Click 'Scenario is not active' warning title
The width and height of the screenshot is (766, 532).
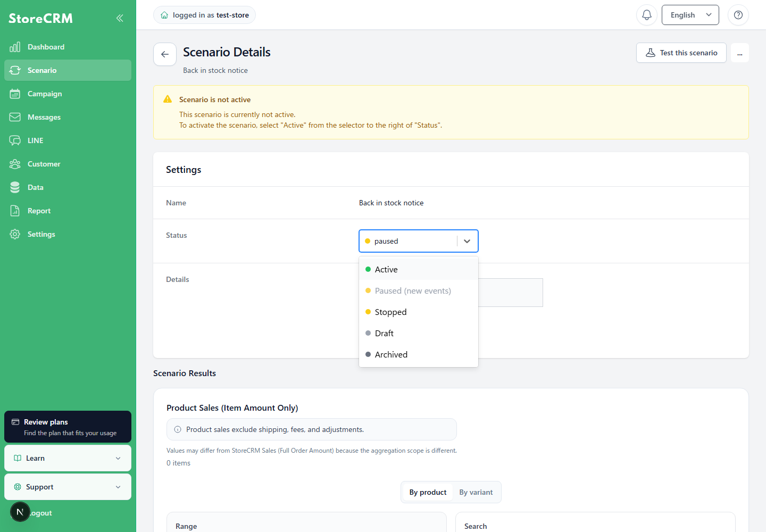[x=215, y=99]
